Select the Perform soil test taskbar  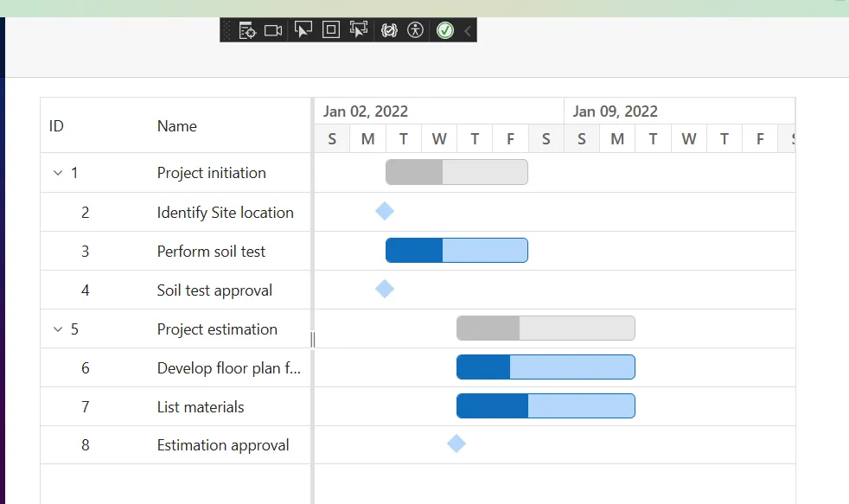click(457, 250)
